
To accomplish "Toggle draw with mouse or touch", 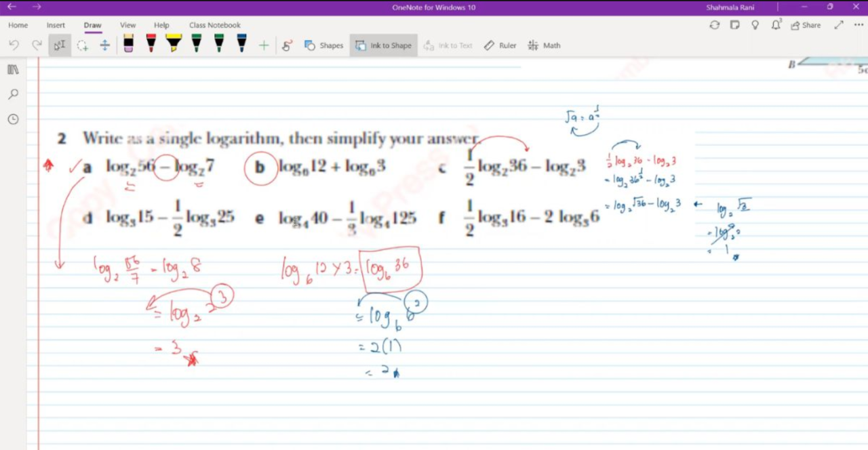I will [x=287, y=45].
